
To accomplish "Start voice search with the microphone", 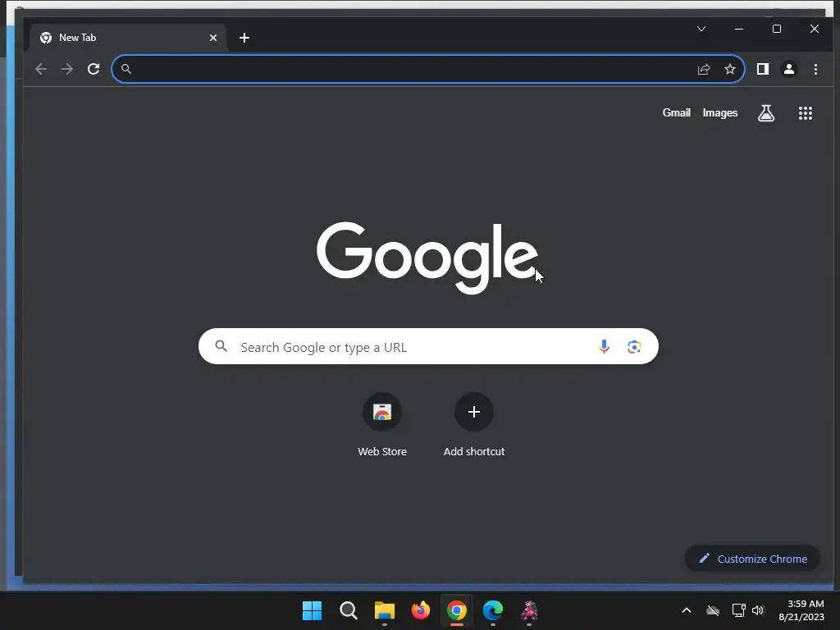I will (604, 347).
